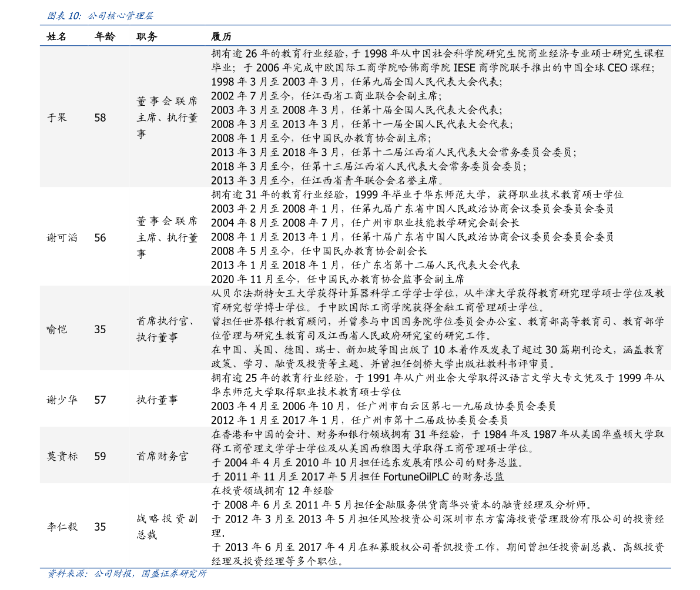Select the name '谢少华'
This screenshot has height=590, width=700.
click(x=62, y=400)
